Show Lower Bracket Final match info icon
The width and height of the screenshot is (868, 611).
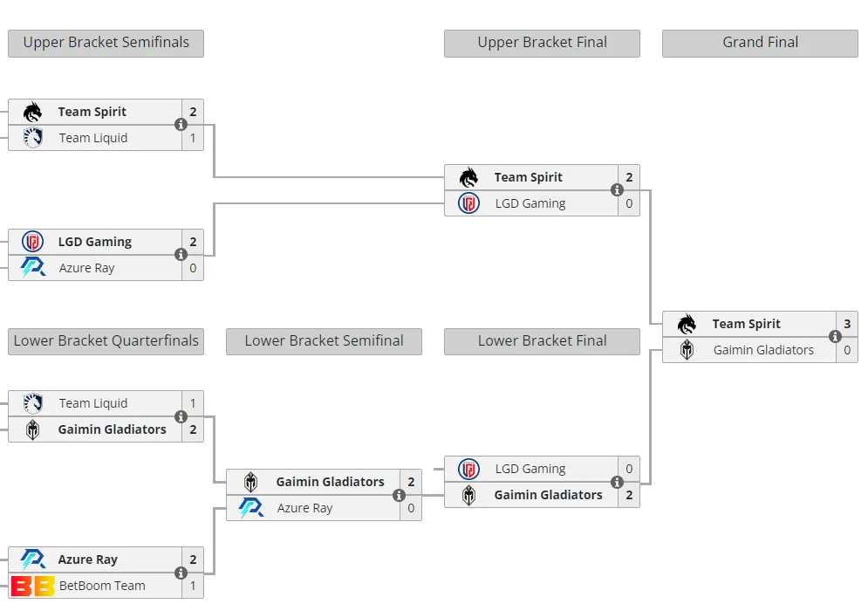pyautogui.click(x=617, y=482)
